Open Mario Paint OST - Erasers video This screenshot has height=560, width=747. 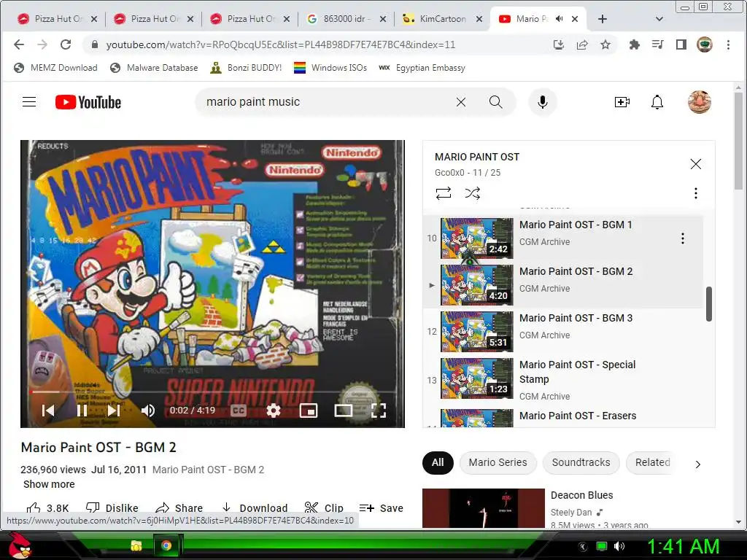(562, 416)
